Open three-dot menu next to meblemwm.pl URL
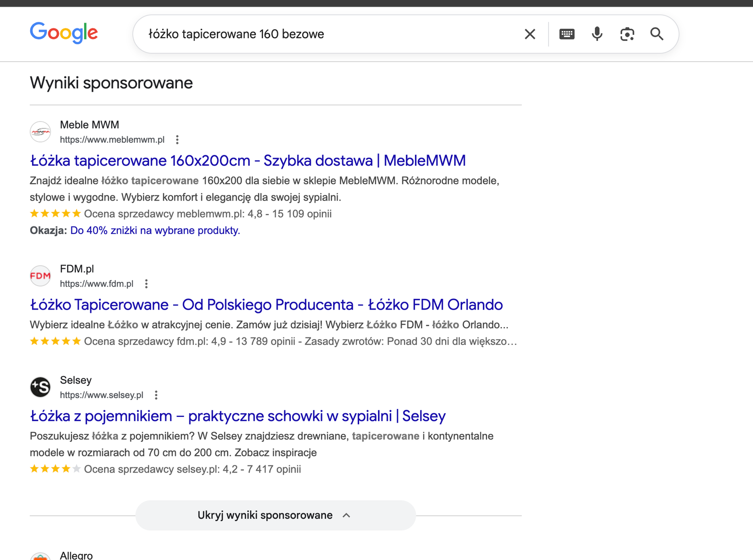 click(177, 140)
